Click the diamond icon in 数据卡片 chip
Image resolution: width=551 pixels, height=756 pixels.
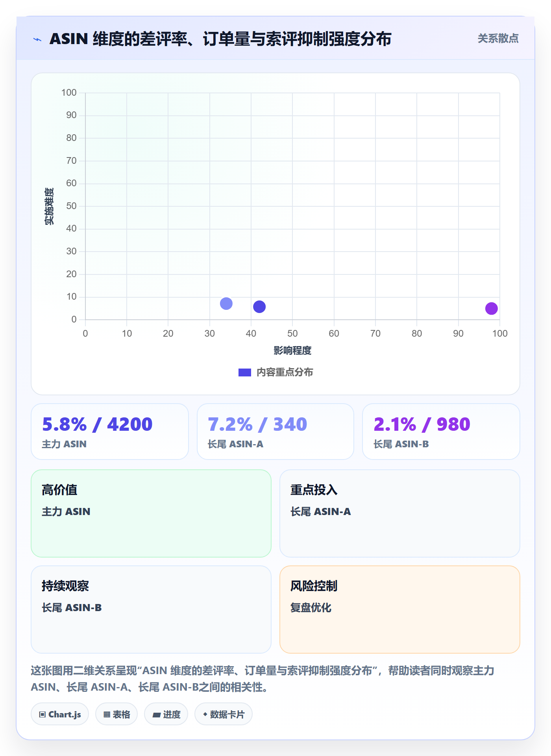(205, 714)
